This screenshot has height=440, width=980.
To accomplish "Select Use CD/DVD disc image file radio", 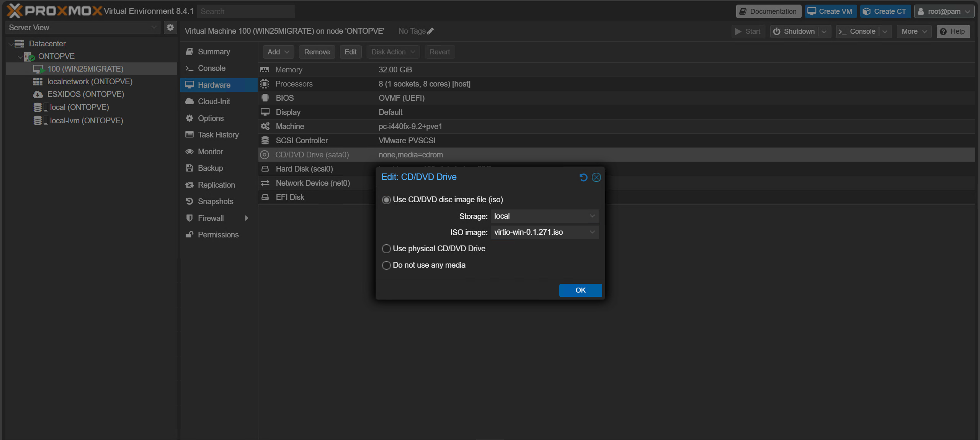I will point(386,200).
